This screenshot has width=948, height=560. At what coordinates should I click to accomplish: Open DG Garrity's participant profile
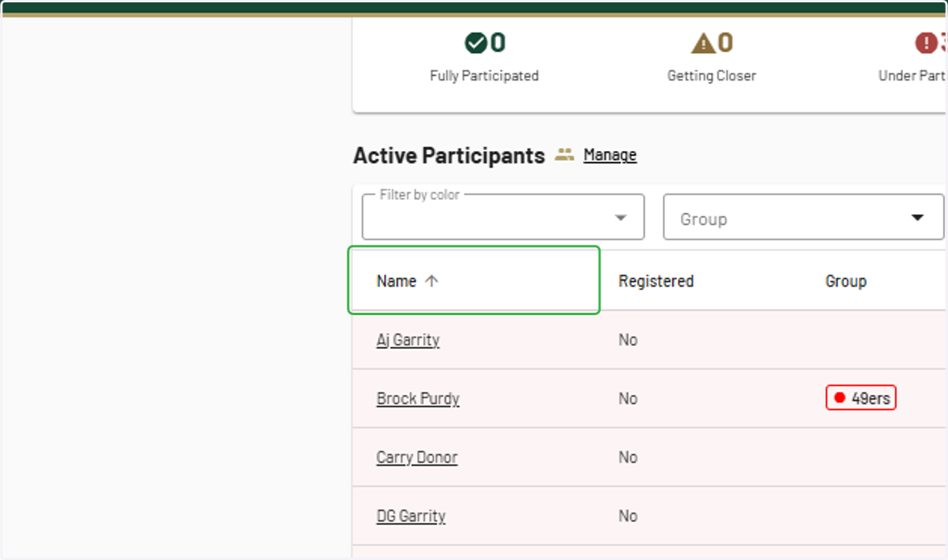(411, 516)
